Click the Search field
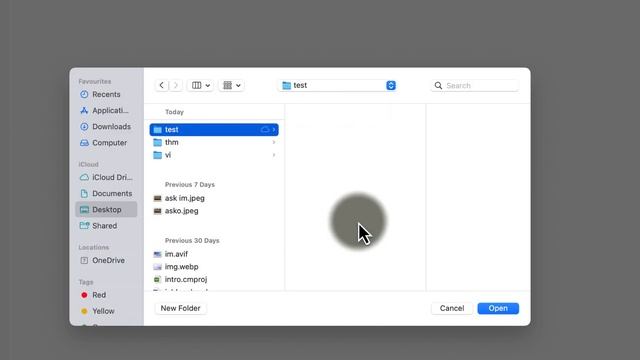 click(x=475, y=85)
